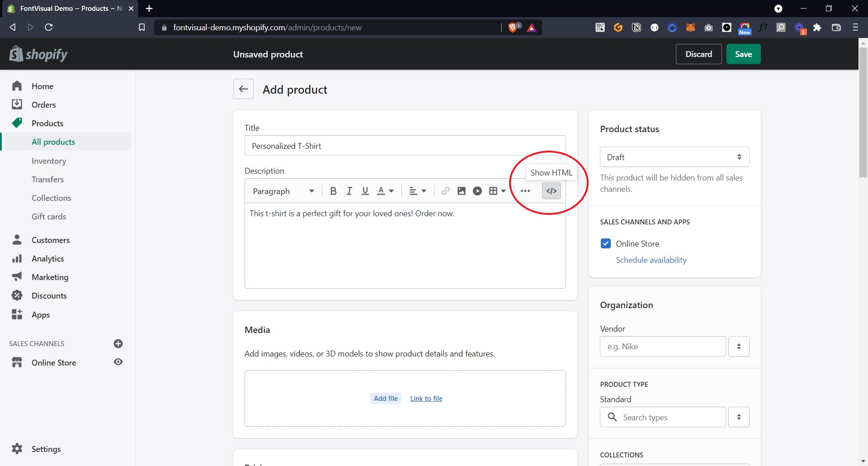Click the Search types field

[663, 417]
